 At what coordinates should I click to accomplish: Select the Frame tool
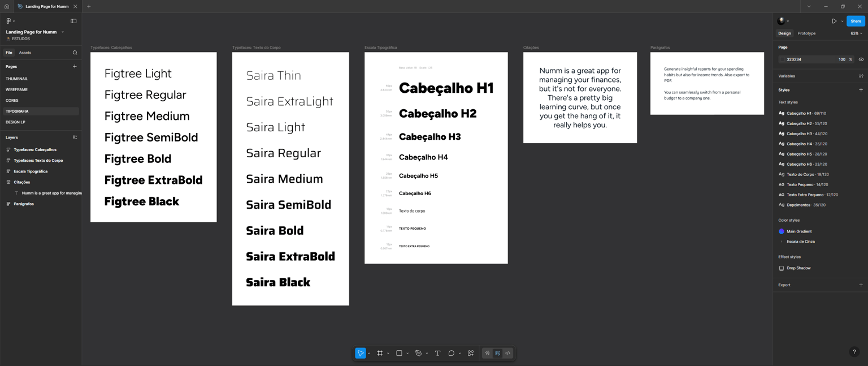pos(380,353)
